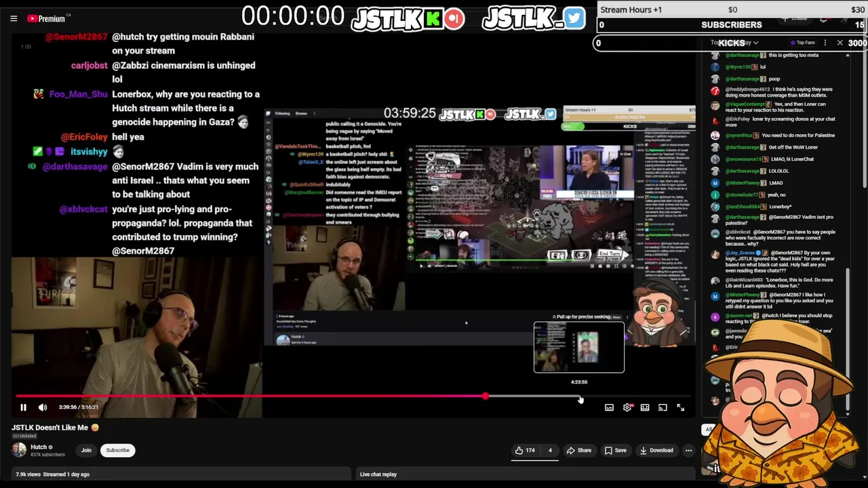868x488 pixels.
Task: Click the Live chat replay header
Action: point(378,474)
